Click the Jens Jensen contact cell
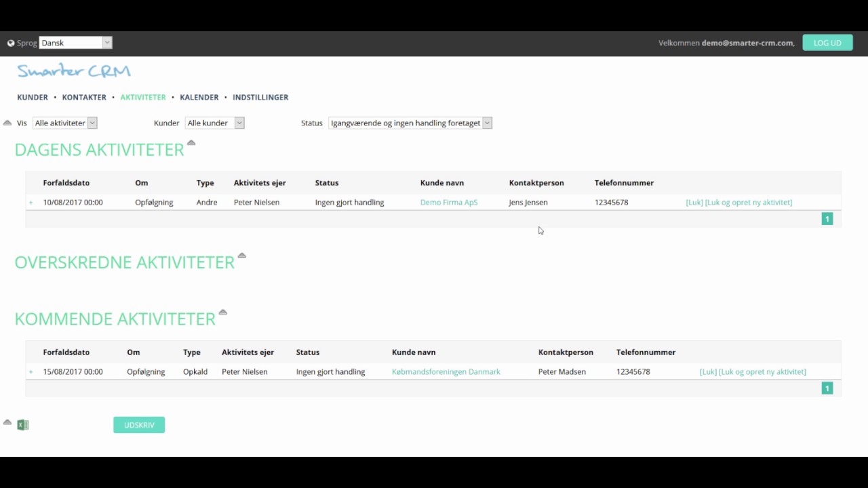 528,202
